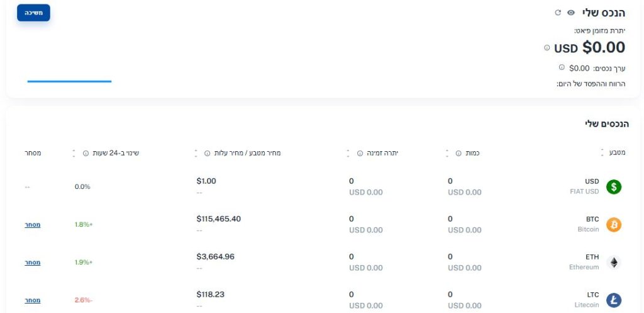Open the מסחר trade link for LTC
The image size is (644, 313).
[33, 300]
